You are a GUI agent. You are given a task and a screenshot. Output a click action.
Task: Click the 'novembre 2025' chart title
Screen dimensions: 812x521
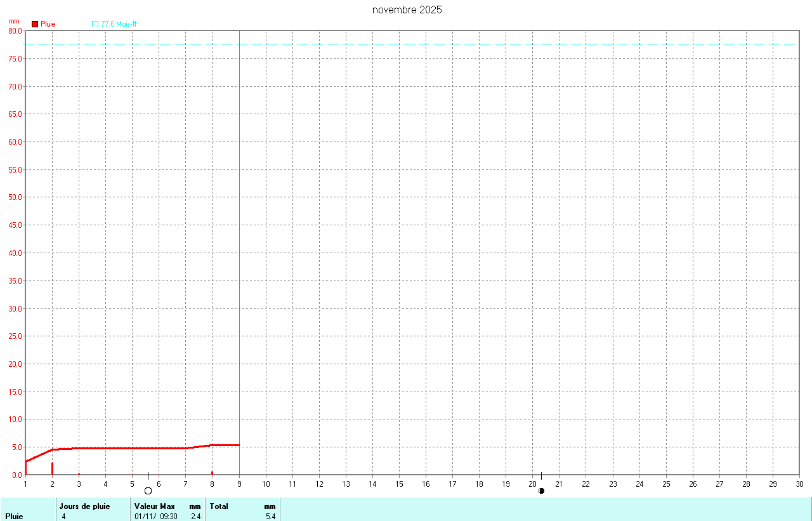(407, 10)
